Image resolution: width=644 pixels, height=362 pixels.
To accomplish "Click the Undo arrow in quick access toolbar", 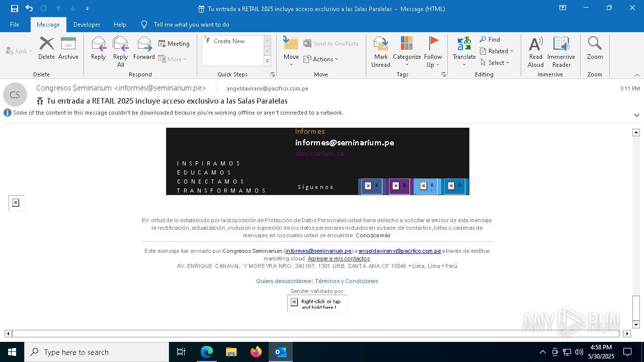I will 29,9.
